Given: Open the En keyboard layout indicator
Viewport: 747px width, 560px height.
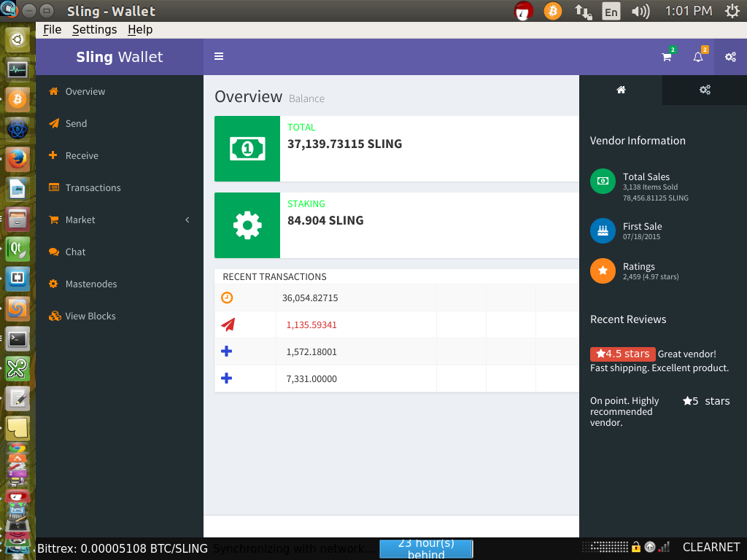Looking at the screenshot, I should (x=611, y=11).
